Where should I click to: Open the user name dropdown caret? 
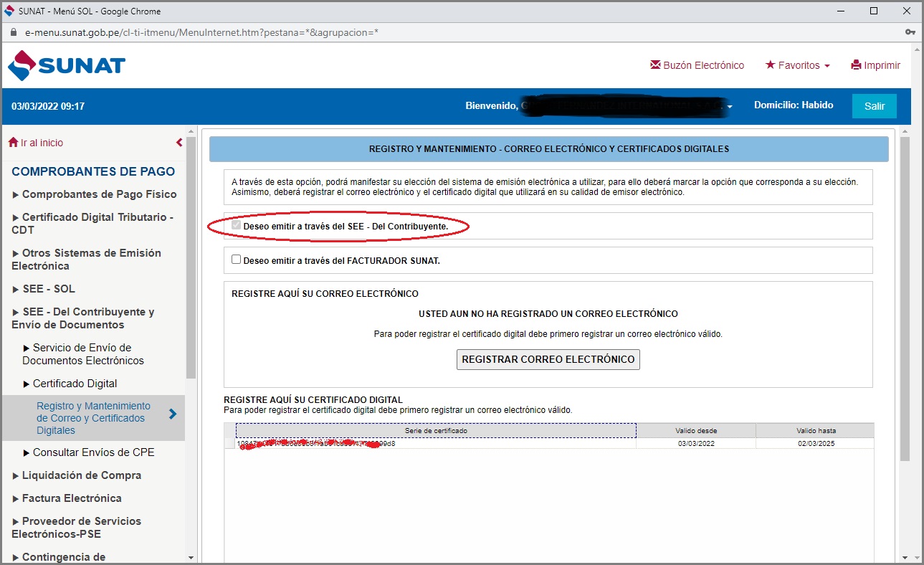(730, 107)
